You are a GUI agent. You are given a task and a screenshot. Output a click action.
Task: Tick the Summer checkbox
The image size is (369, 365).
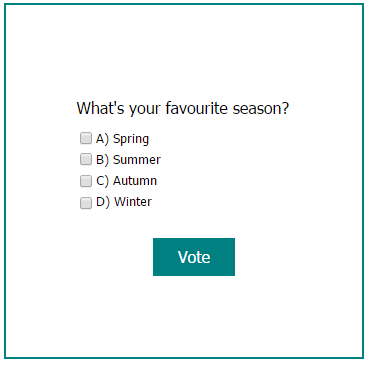click(86, 159)
